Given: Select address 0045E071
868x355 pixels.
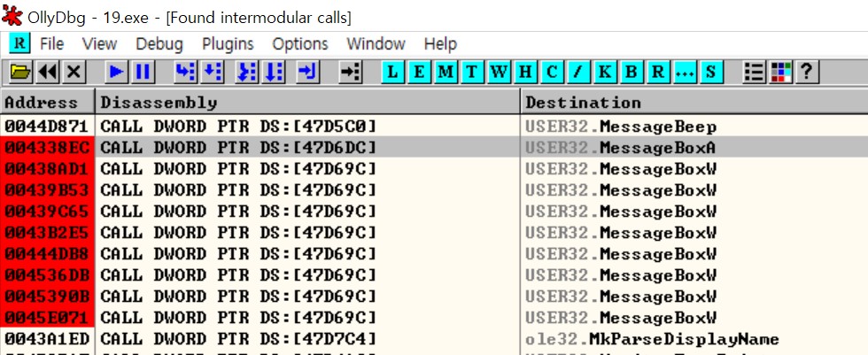Looking at the screenshot, I should click(x=47, y=318).
